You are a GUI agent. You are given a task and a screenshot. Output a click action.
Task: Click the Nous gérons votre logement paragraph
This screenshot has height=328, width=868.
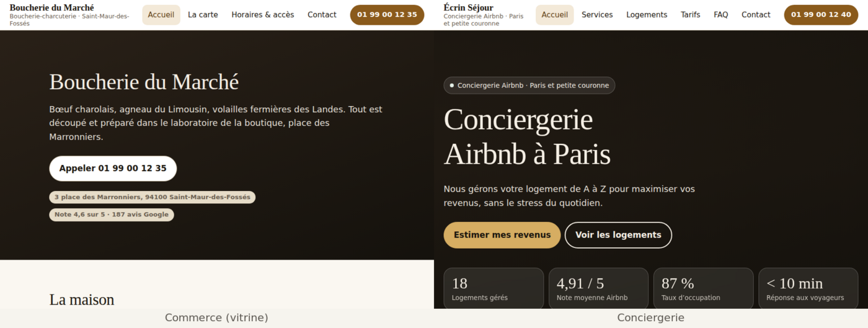[569, 196]
